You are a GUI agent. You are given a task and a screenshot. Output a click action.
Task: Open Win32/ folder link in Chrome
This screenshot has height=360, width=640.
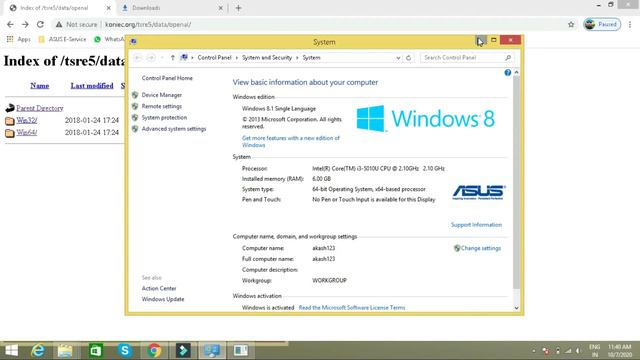(x=27, y=120)
